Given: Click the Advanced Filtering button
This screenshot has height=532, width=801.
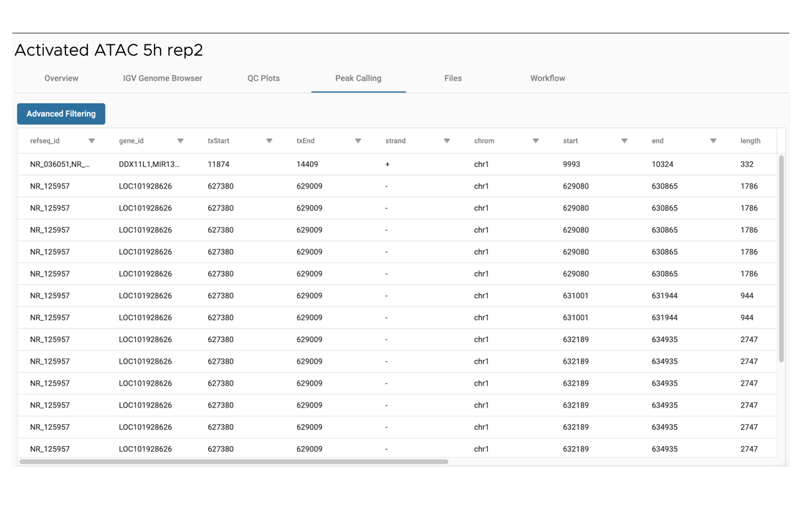Looking at the screenshot, I should [61, 114].
